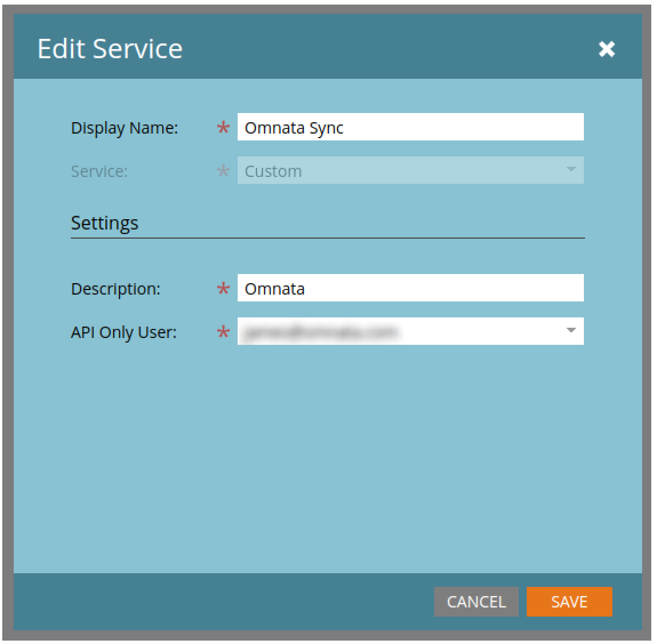Click the red asterisk beside API Only User
This screenshot has height=644, width=657.
[x=223, y=332]
